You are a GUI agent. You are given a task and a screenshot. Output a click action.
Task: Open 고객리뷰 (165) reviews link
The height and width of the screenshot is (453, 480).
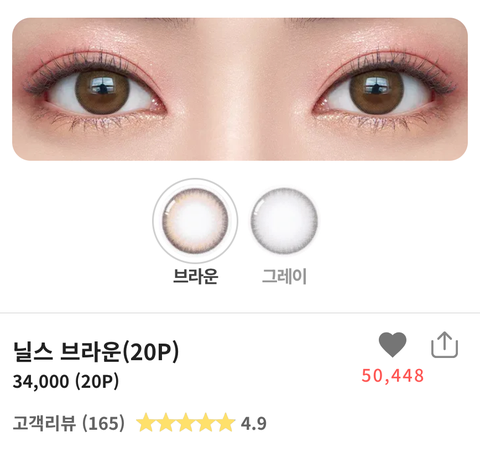[69, 423]
